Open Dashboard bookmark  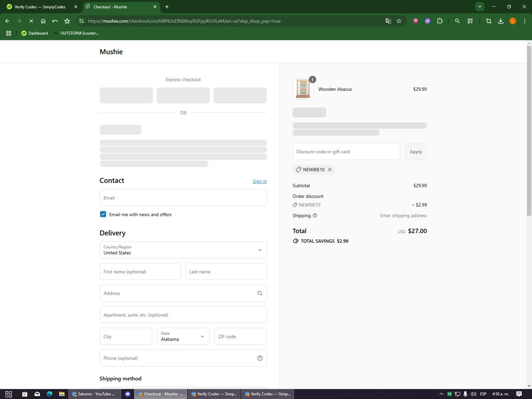[34, 33]
